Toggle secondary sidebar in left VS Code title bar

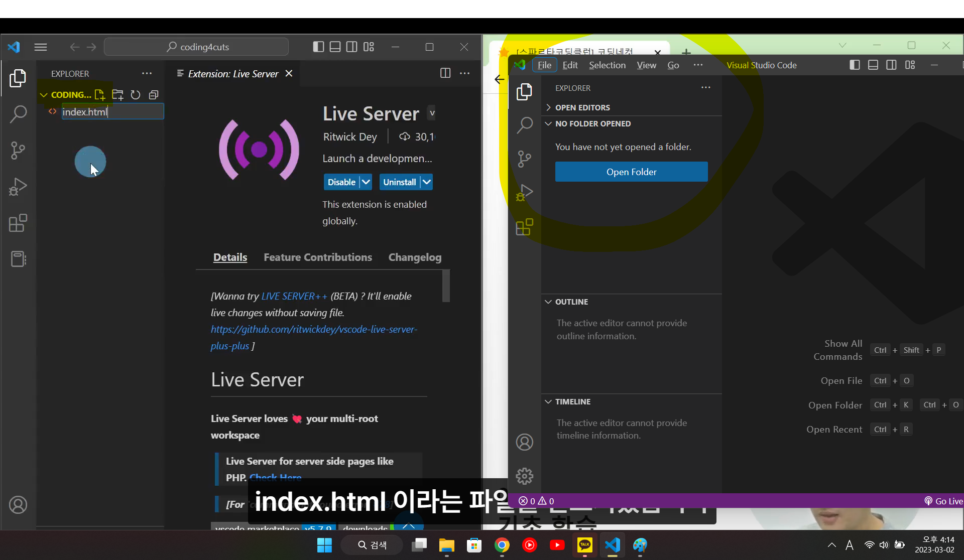[352, 47]
